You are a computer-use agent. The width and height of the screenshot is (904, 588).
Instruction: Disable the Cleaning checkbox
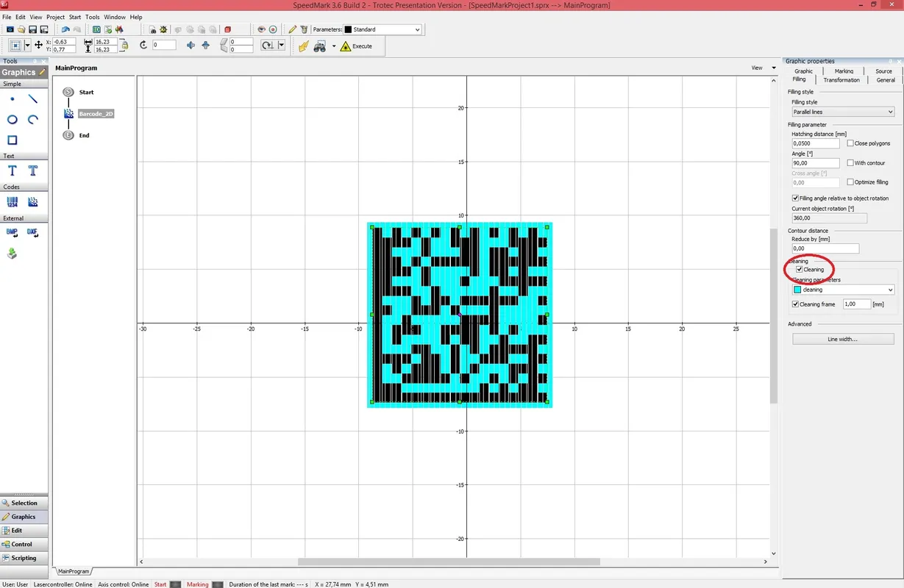point(799,270)
